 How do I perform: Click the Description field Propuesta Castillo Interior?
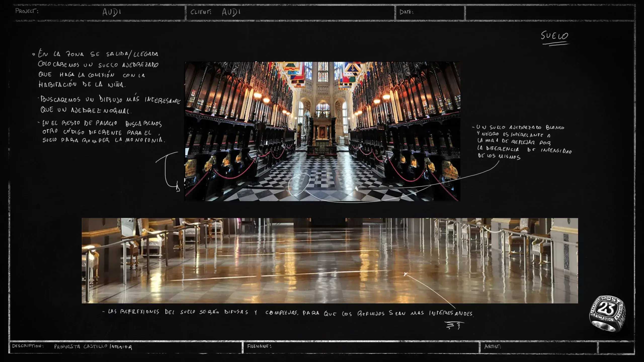coord(93,347)
